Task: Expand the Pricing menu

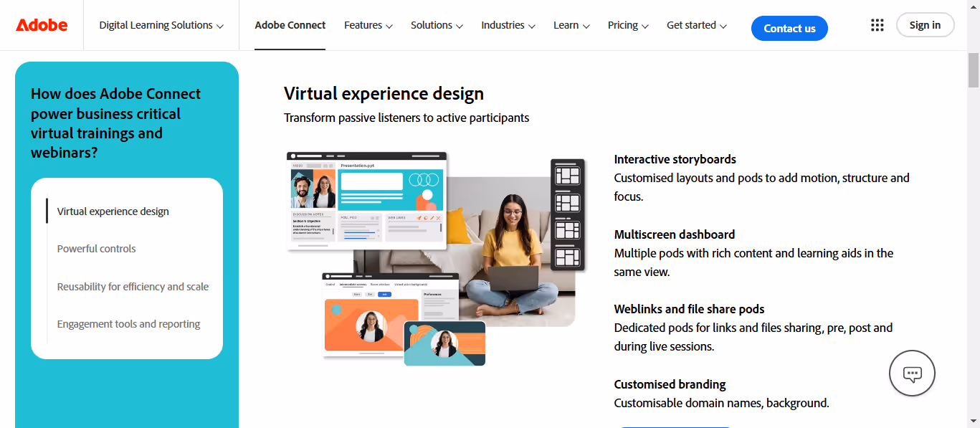Action: click(x=628, y=25)
